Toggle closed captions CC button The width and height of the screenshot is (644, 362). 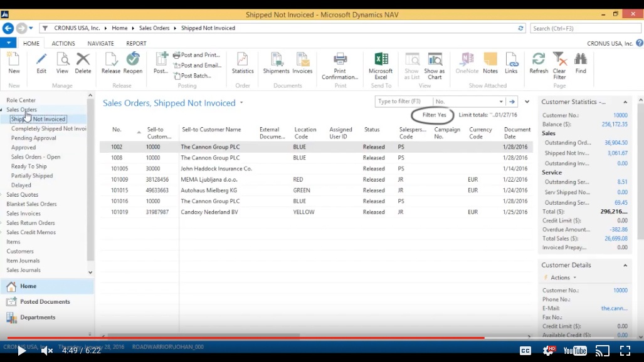525,351
